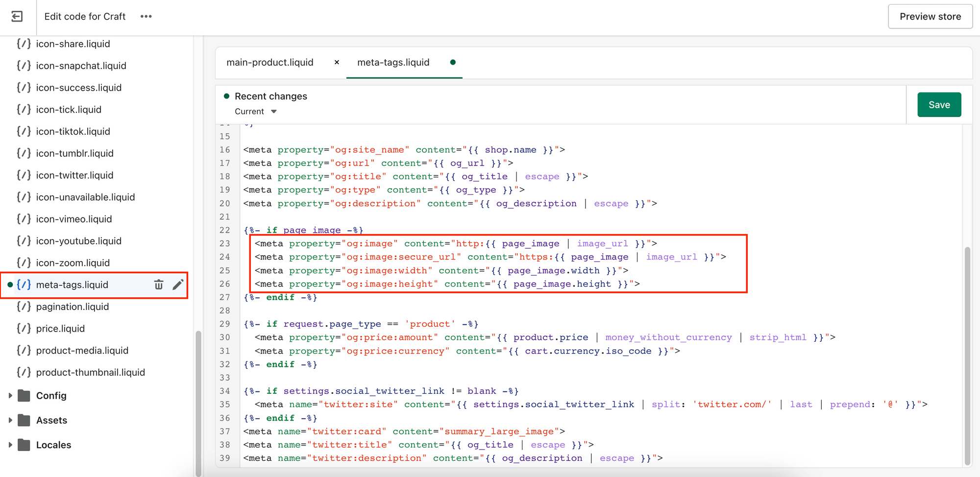This screenshot has height=477, width=980.
Task: Click the exit code editor icon
Action: [17, 16]
